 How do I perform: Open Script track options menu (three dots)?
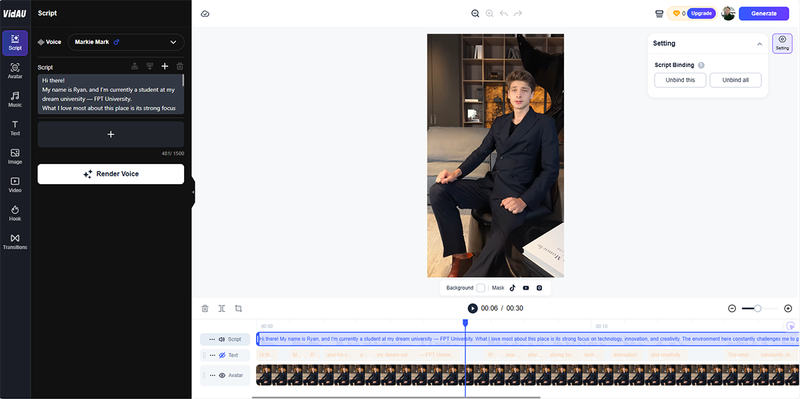(212, 339)
